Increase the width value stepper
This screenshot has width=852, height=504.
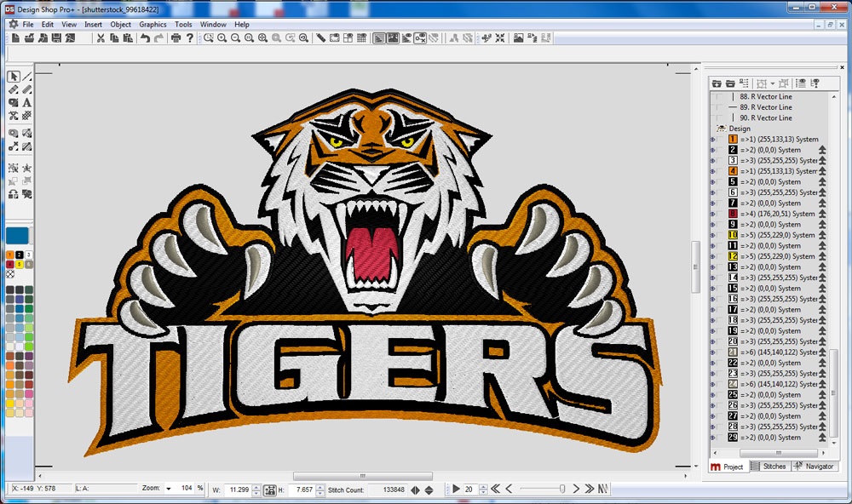pyautogui.click(x=256, y=487)
